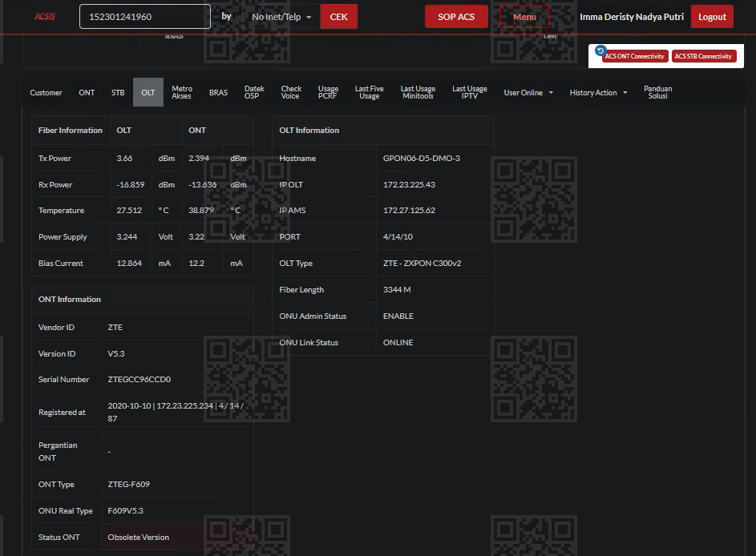
Task: Go to the Metro Akses tab
Action: pos(182,93)
